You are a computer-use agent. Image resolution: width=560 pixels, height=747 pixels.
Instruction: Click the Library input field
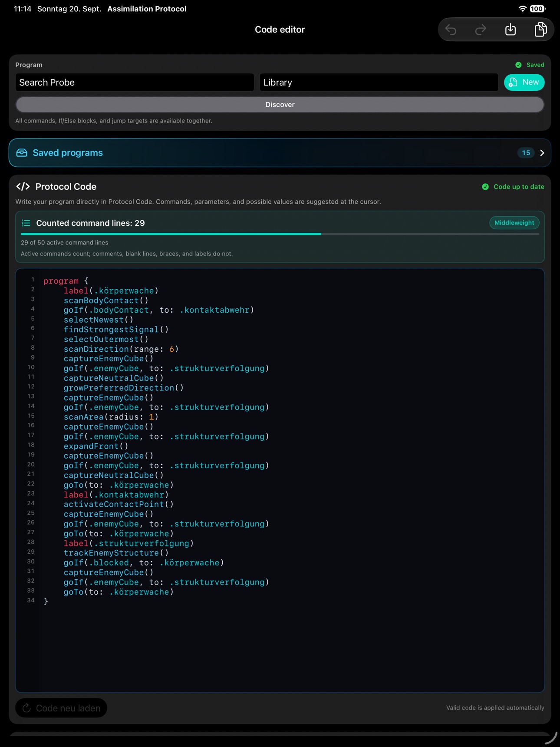pos(379,83)
